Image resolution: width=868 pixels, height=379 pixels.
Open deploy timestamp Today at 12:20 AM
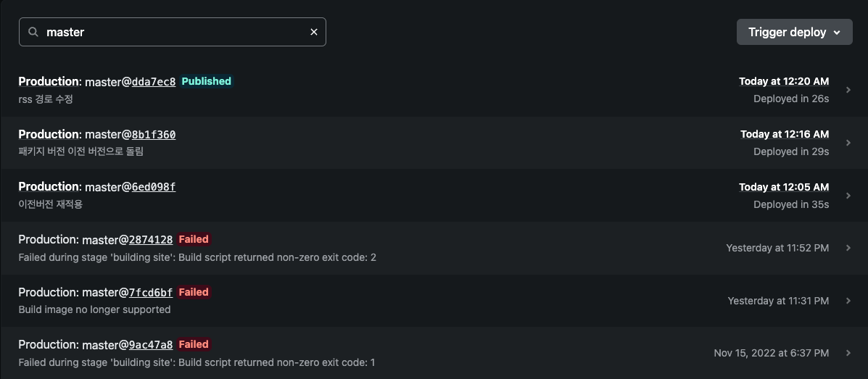click(x=784, y=81)
